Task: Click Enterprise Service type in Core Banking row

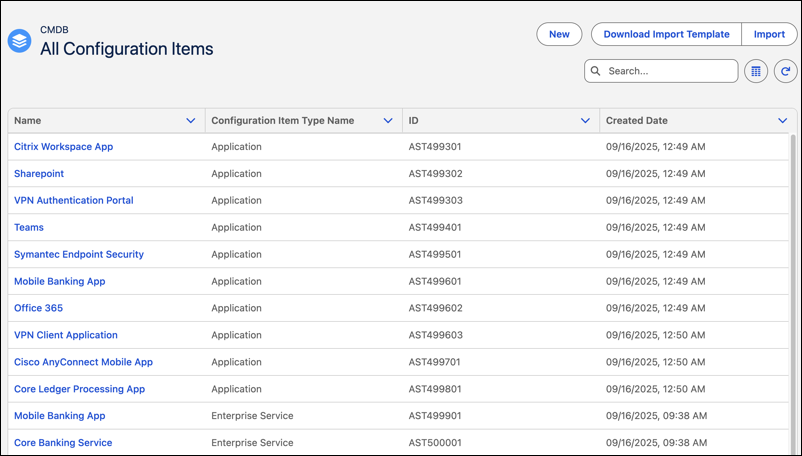Action: tap(252, 443)
